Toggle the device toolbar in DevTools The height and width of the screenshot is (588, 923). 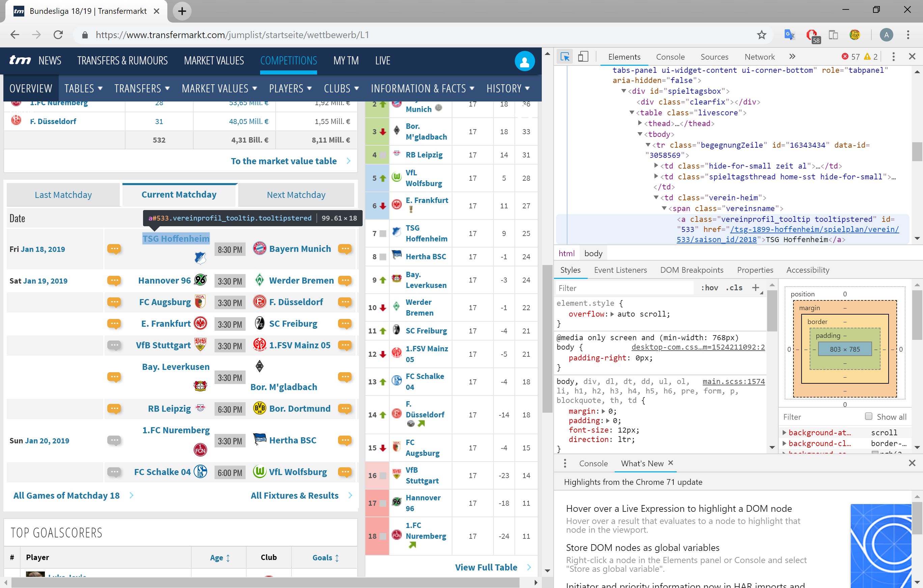click(583, 56)
